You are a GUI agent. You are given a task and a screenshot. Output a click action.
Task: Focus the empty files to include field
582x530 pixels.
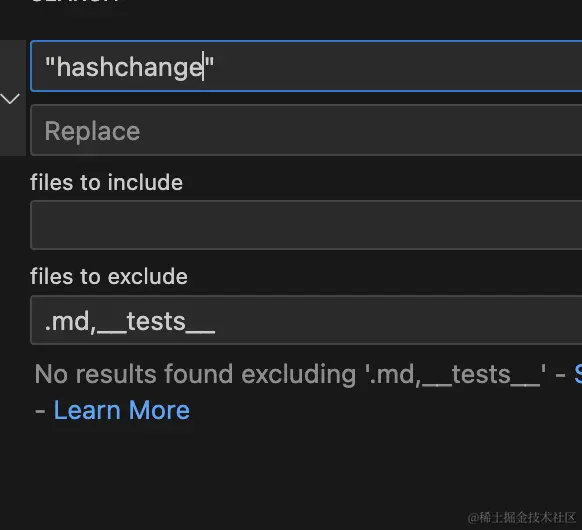306,225
